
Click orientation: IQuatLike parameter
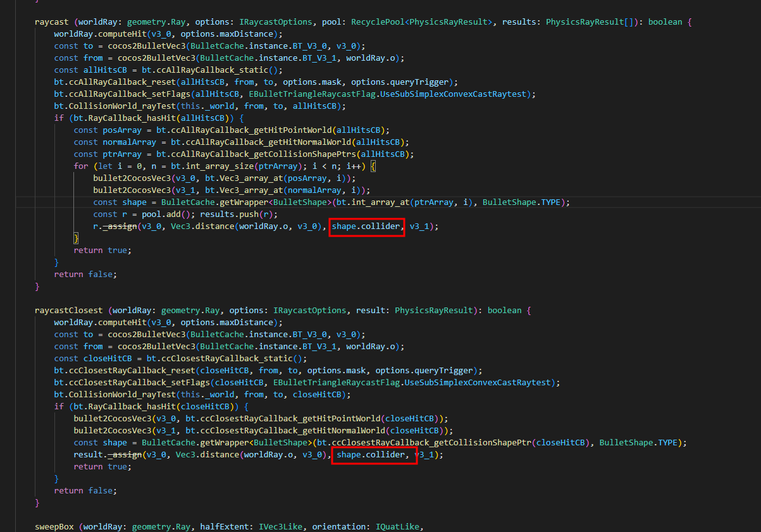(366, 526)
